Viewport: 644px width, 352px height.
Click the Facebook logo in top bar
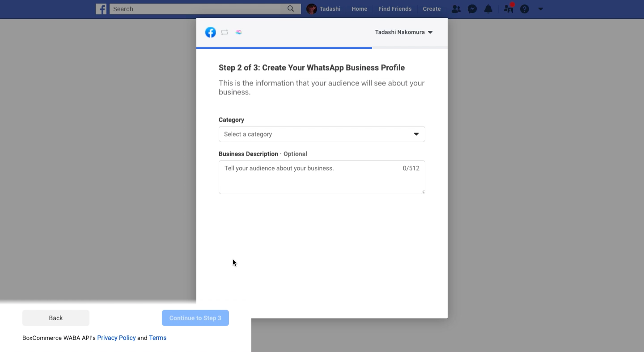pos(101,9)
